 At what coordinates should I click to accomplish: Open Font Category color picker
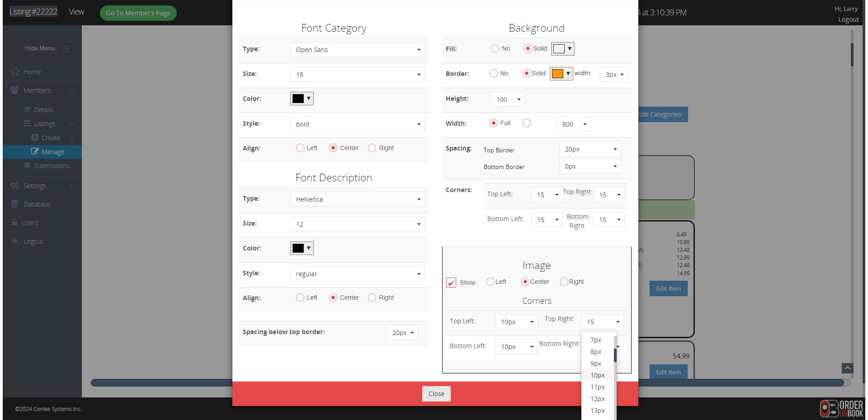click(302, 99)
